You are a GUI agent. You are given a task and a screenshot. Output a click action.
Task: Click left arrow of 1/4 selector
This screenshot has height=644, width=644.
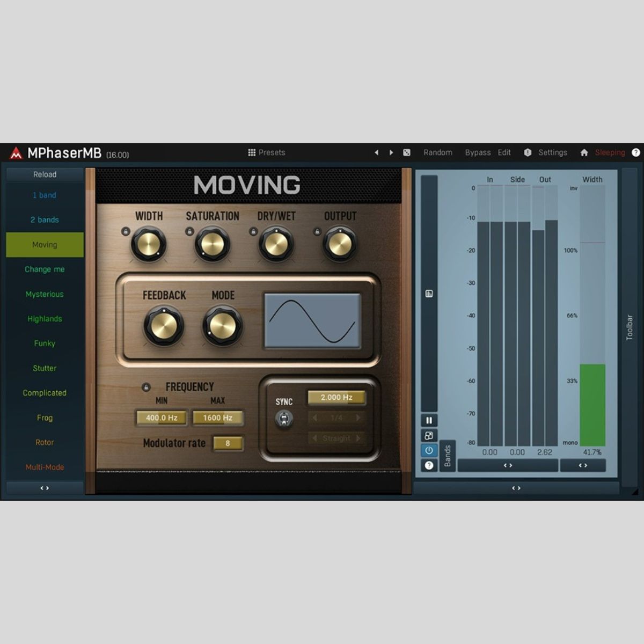(315, 418)
